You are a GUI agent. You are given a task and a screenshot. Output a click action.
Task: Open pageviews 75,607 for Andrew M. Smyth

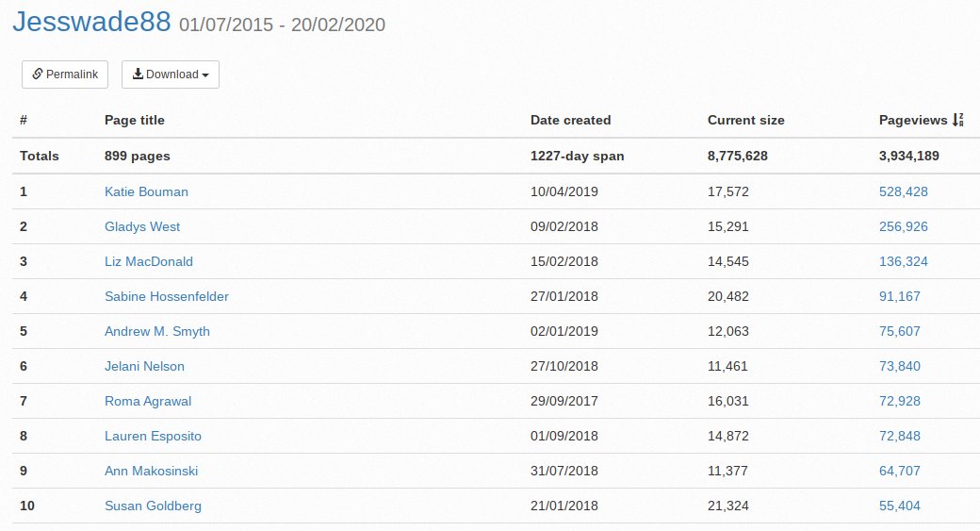pos(899,331)
